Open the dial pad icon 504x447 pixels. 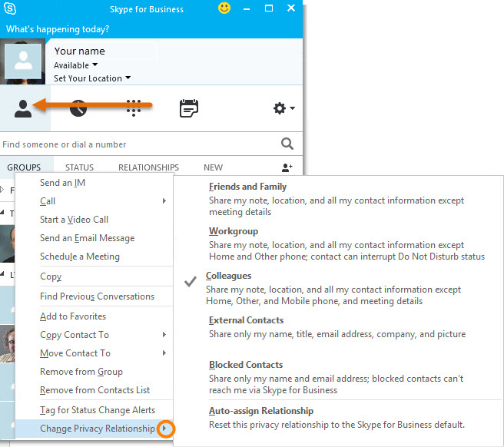click(134, 109)
